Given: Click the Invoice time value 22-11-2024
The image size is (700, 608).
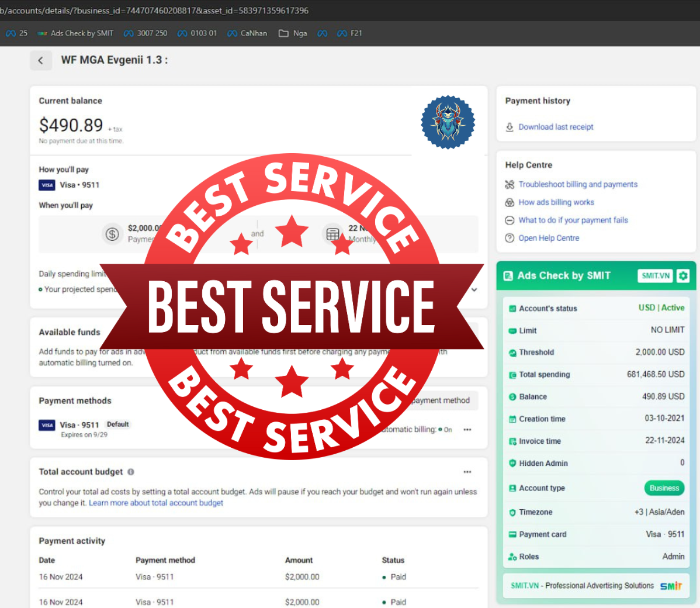Looking at the screenshot, I should tap(665, 441).
